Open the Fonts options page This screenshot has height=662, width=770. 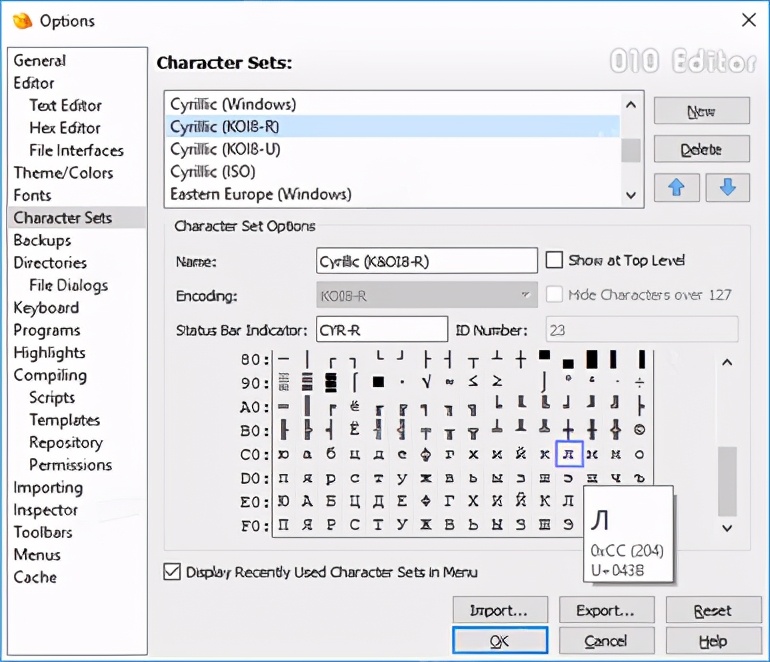tap(32, 195)
